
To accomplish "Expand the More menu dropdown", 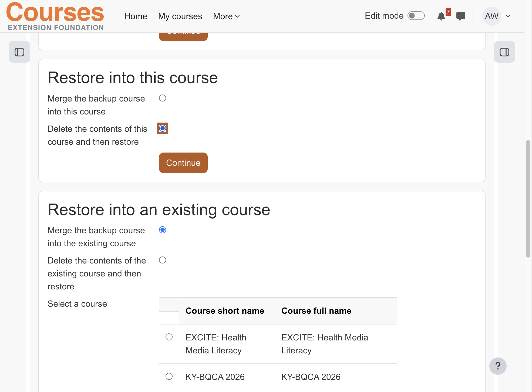I will [226, 16].
